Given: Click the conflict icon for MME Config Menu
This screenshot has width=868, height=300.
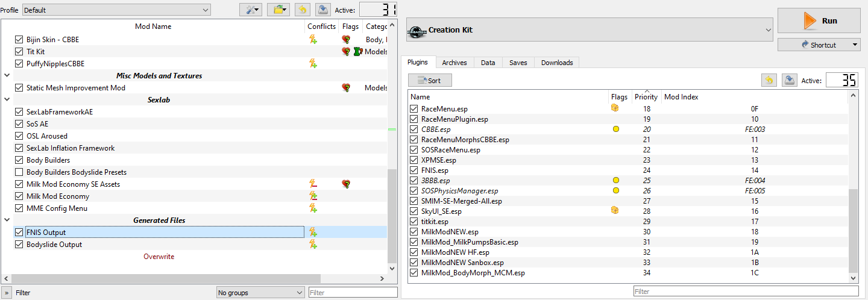Looking at the screenshot, I should click(x=313, y=208).
